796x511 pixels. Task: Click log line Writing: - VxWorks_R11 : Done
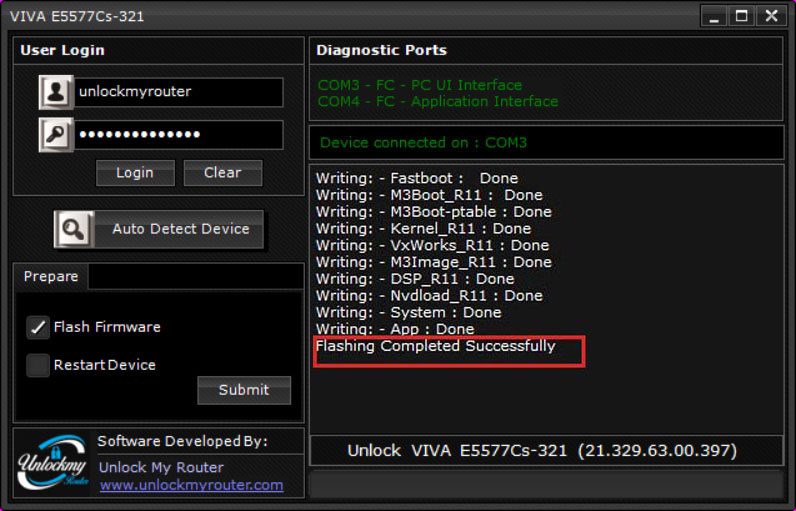pyautogui.click(x=433, y=246)
